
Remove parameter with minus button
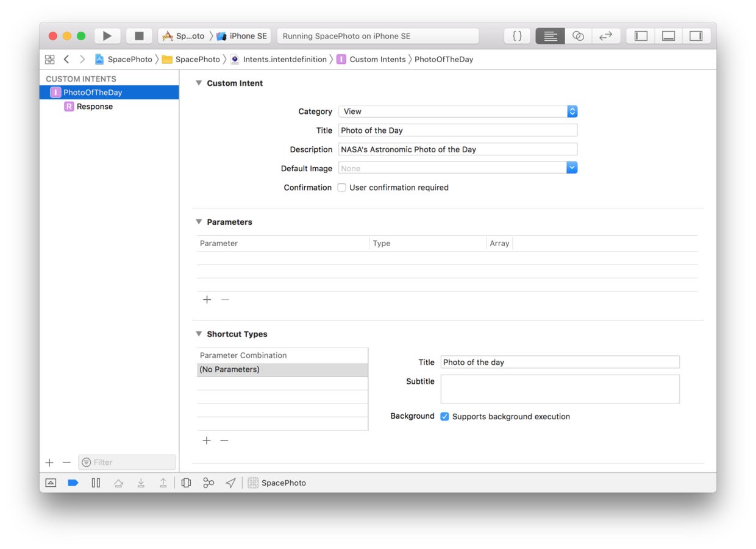click(x=225, y=300)
